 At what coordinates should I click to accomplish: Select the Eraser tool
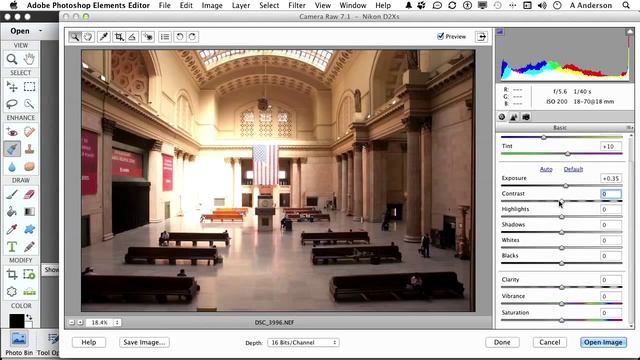tap(29, 194)
